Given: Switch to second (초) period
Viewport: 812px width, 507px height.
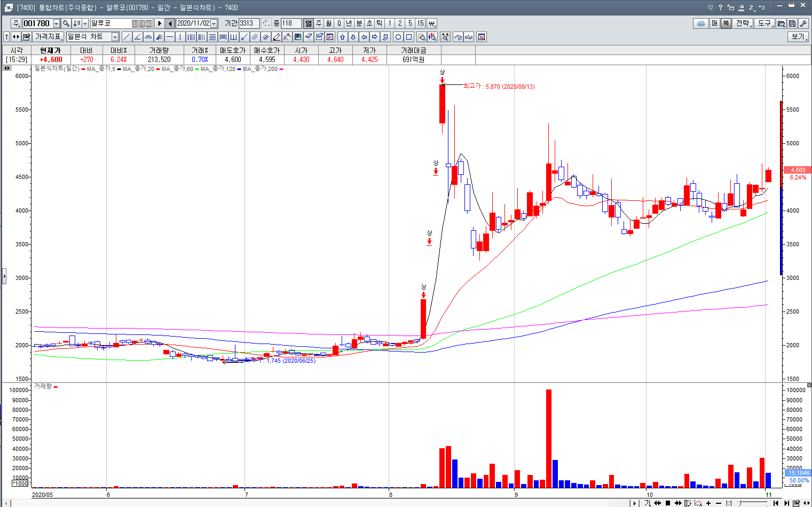Looking at the screenshot, I should (369, 24).
